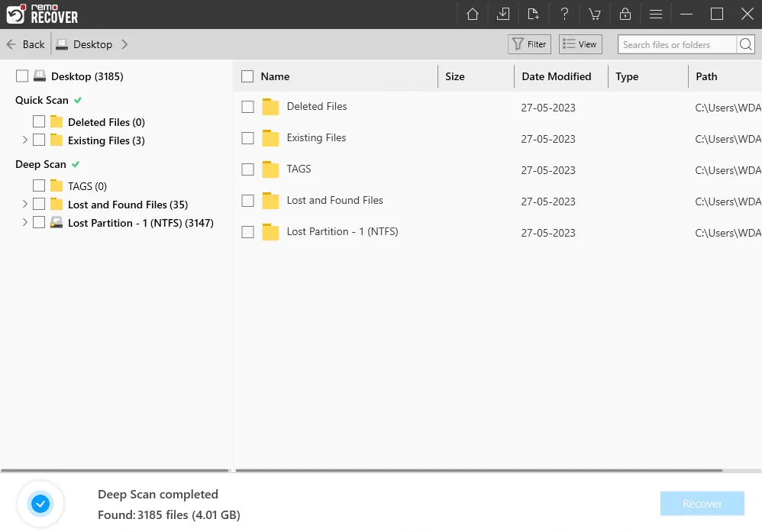Go to the Home screen icon
Screen dimensions: 762x532
pyautogui.click(x=473, y=14)
